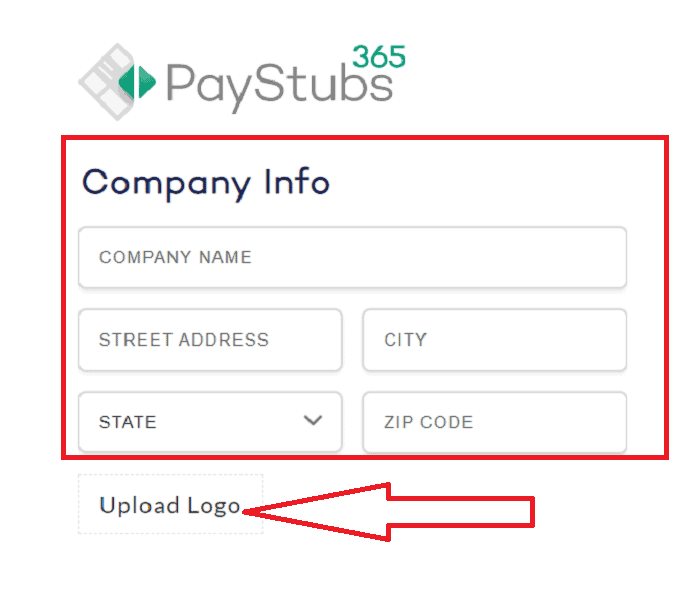Click the green 365 in the logo
The width and height of the screenshot is (690, 604).
(x=379, y=57)
